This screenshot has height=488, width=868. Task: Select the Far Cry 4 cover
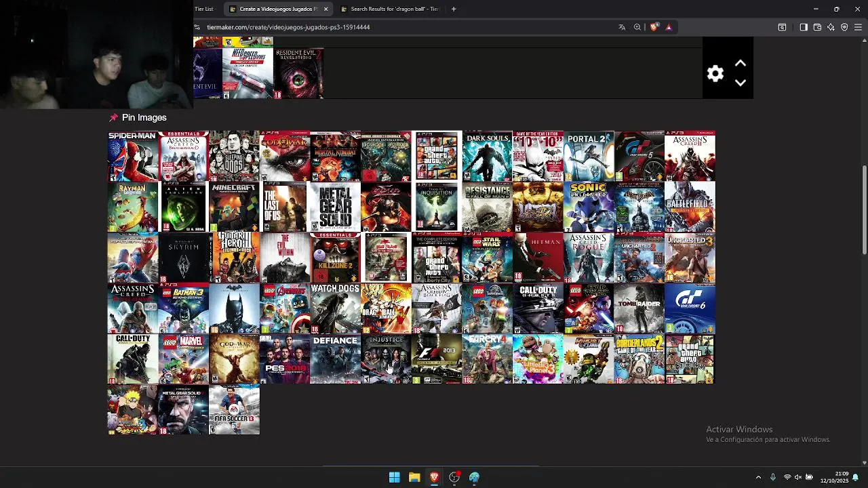tap(487, 359)
